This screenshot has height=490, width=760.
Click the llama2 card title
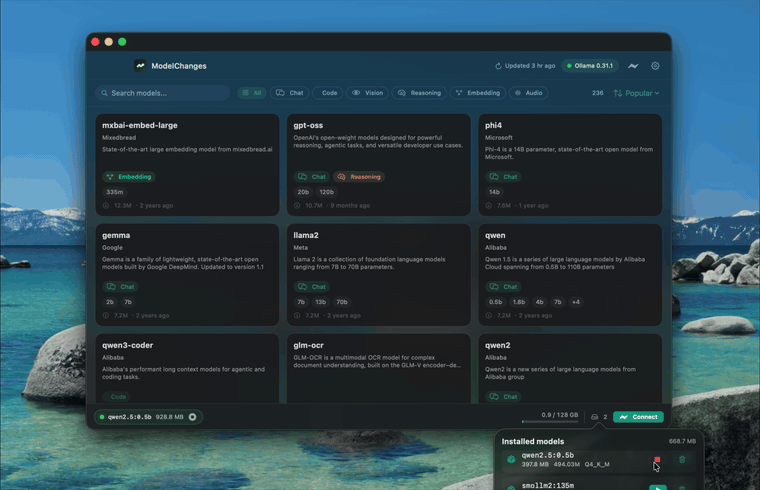pyautogui.click(x=306, y=235)
